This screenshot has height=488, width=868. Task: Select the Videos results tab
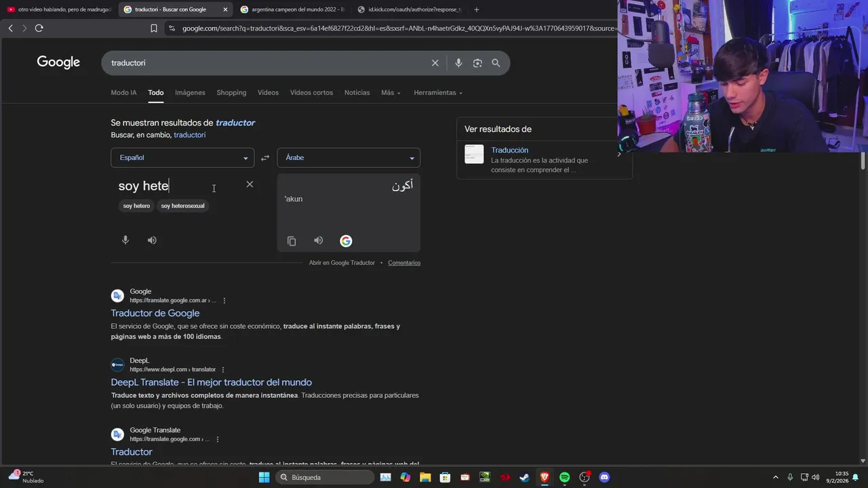pos(268,93)
